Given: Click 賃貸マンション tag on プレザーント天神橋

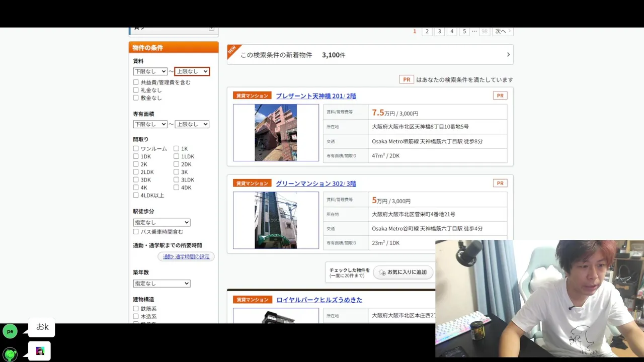Looking at the screenshot, I should (252, 96).
